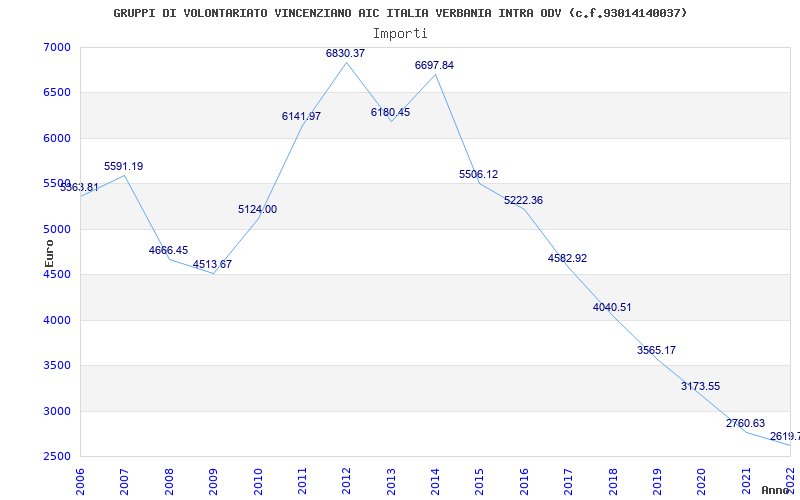Screen dimensions: 800x500
Task: Click the 4500 y-axis tick label
Action: pos(55,275)
